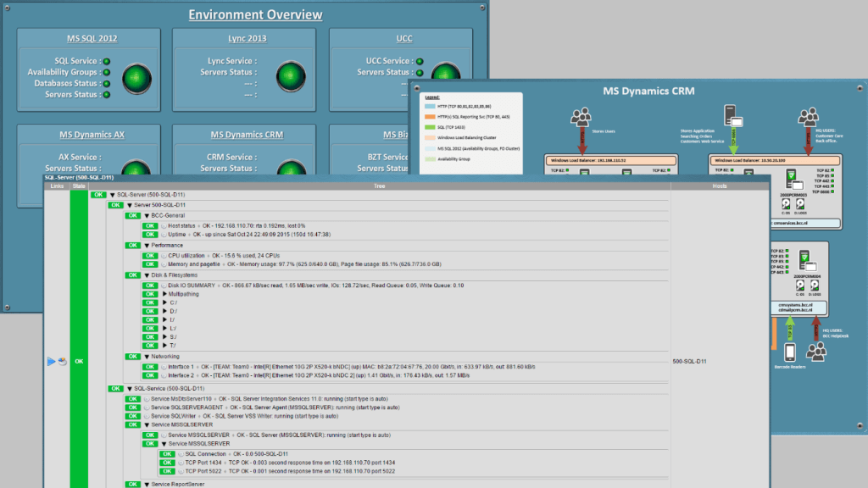
Task: Click the Links column header
Action: pos(57,186)
